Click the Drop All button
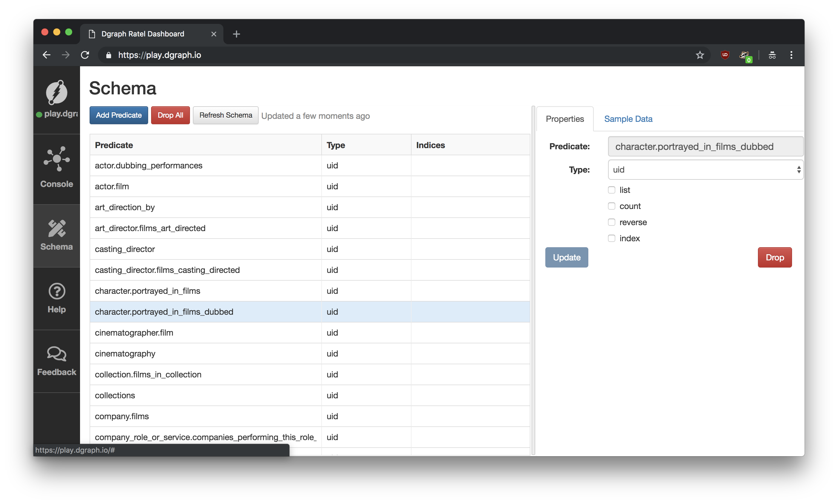Viewport: 838px width, 504px height. click(x=170, y=115)
